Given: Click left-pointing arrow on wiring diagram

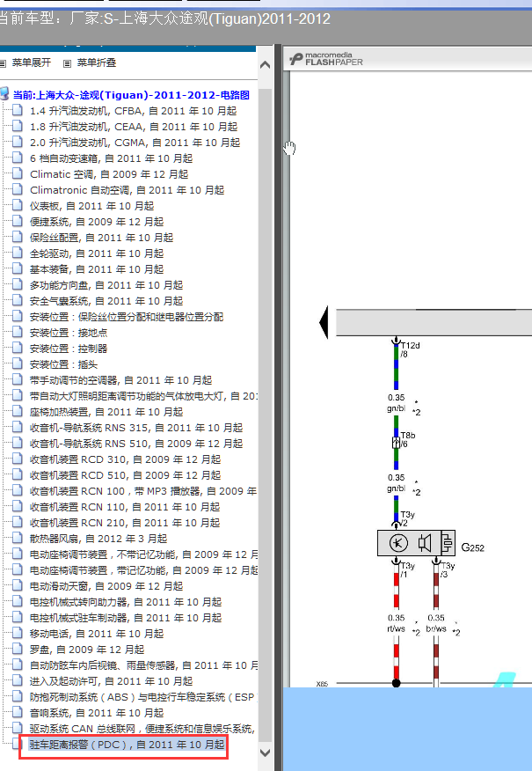Looking at the screenshot, I should [324, 322].
